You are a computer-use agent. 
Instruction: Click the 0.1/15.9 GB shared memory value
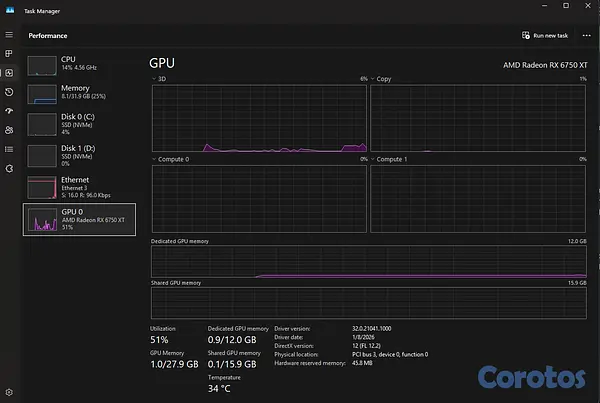[232, 364]
